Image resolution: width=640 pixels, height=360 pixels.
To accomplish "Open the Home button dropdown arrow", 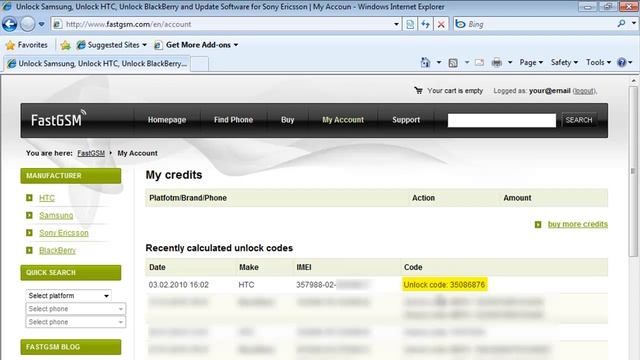I will [439, 62].
